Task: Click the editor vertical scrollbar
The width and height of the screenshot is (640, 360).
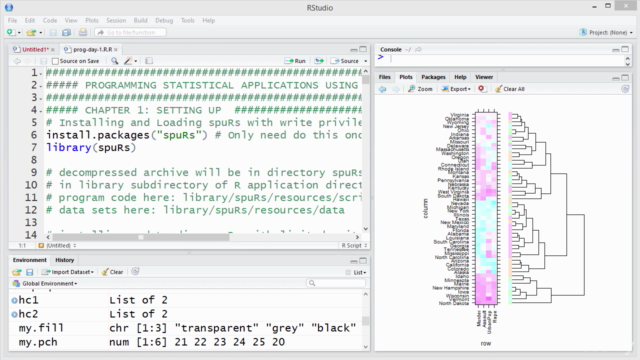Action: 366,150
